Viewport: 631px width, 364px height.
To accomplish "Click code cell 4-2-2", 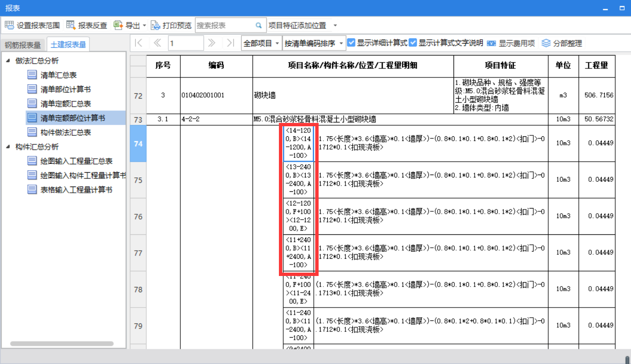I will 216,120.
